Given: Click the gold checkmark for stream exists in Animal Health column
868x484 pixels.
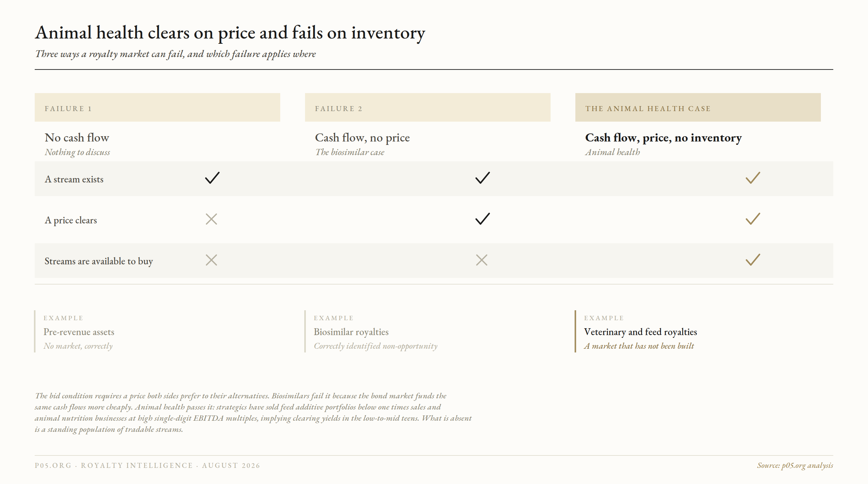Looking at the screenshot, I should tap(753, 178).
